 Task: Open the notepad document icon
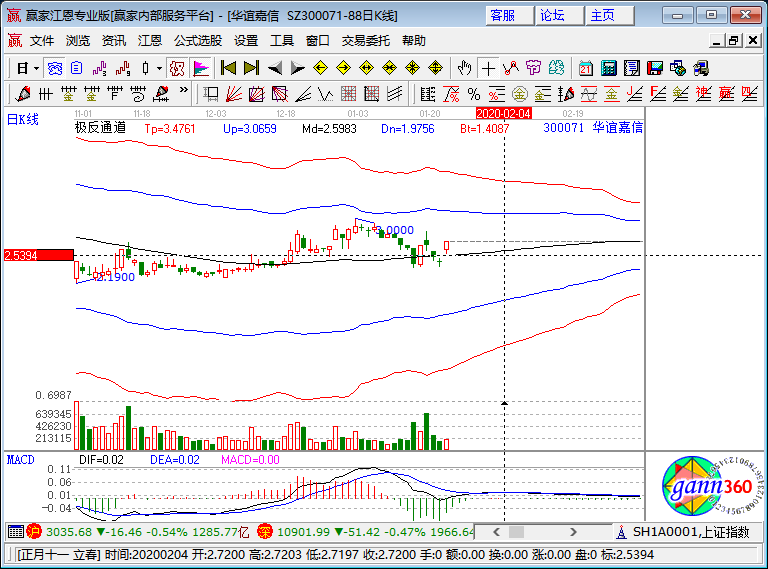coord(632,68)
